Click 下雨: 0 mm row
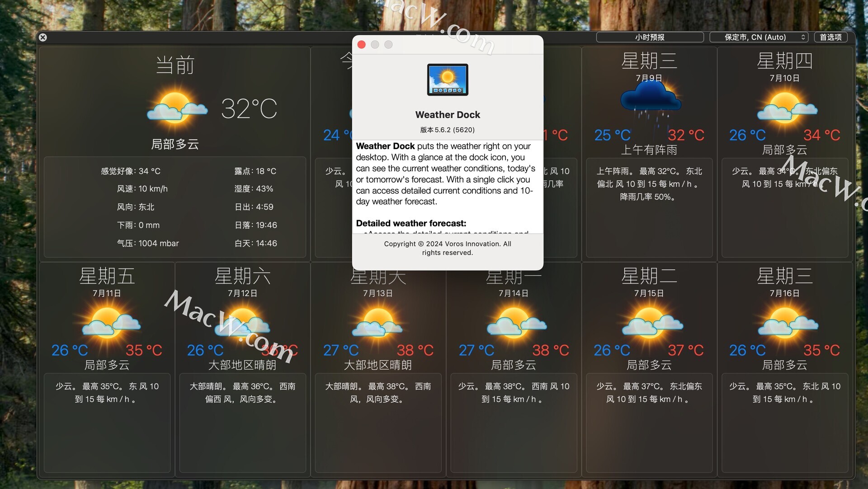 [138, 225]
